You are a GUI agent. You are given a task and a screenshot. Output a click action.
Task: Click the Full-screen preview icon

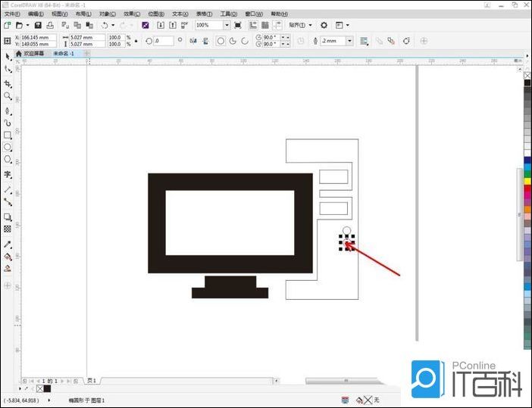[238, 25]
